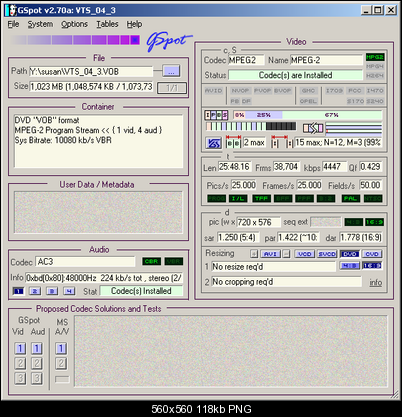
Task: Click the PAL standard indicator
Action: 351,199
